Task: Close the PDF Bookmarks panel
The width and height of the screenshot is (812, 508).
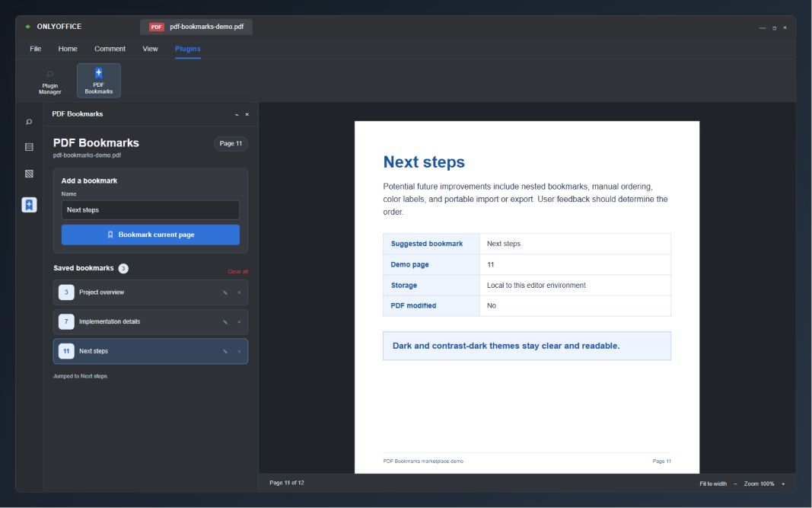Action: (x=247, y=114)
